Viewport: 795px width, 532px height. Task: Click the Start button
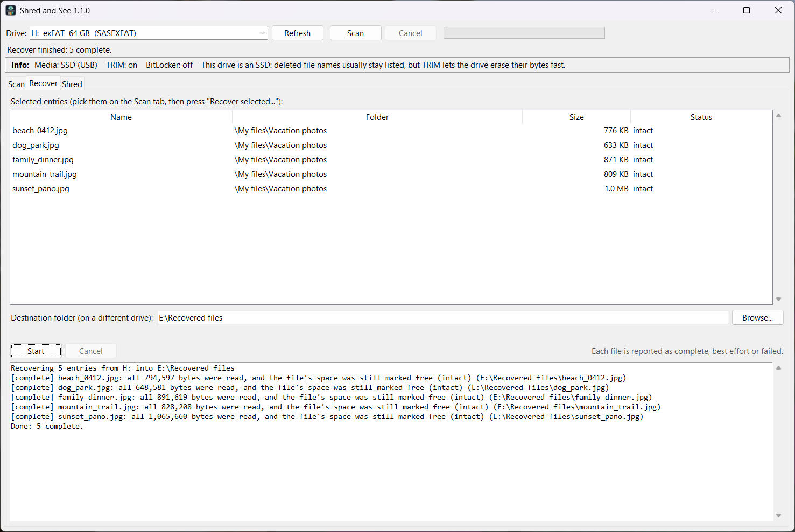click(x=36, y=351)
